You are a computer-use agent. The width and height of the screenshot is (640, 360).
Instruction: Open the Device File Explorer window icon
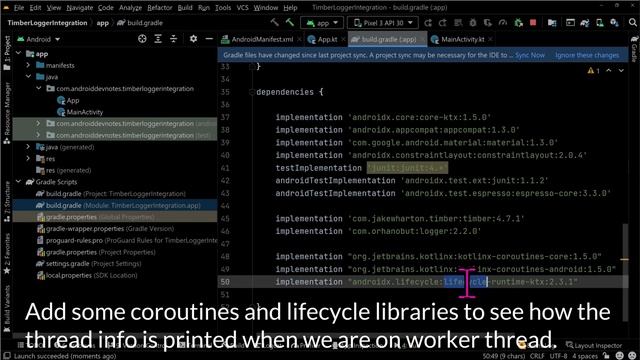pos(570,23)
